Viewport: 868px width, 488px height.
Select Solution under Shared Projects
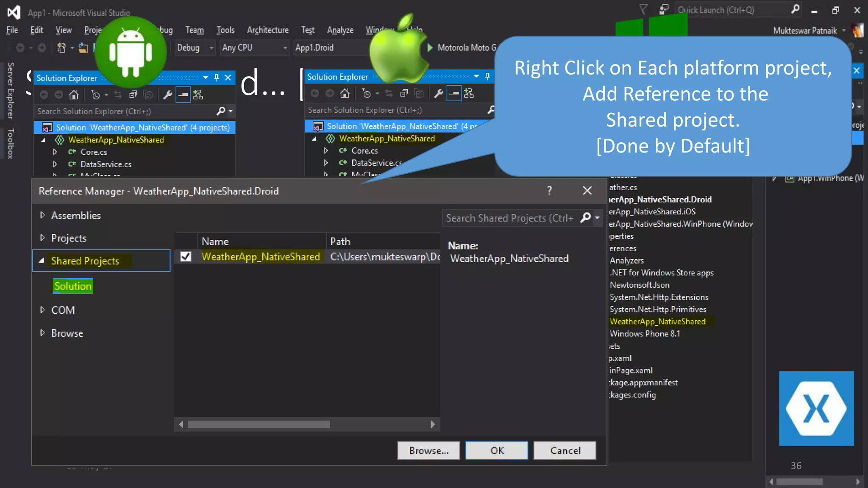pyautogui.click(x=73, y=286)
